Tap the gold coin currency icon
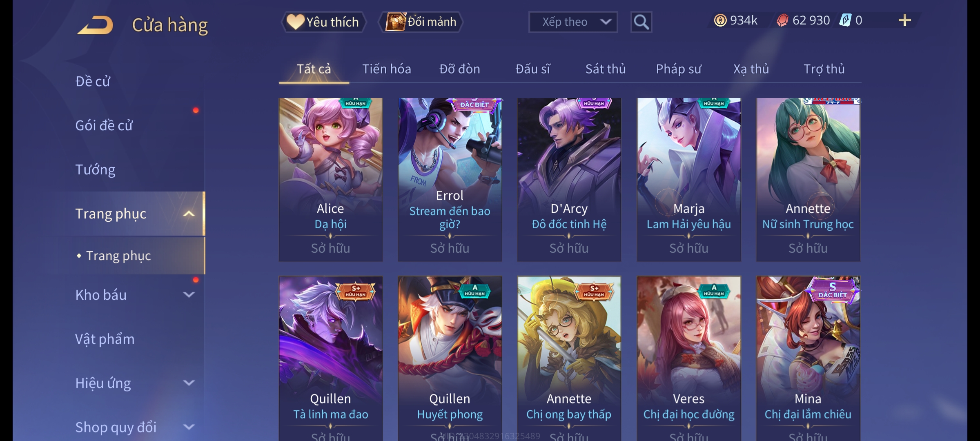This screenshot has height=441, width=980. tap(720, 20)
